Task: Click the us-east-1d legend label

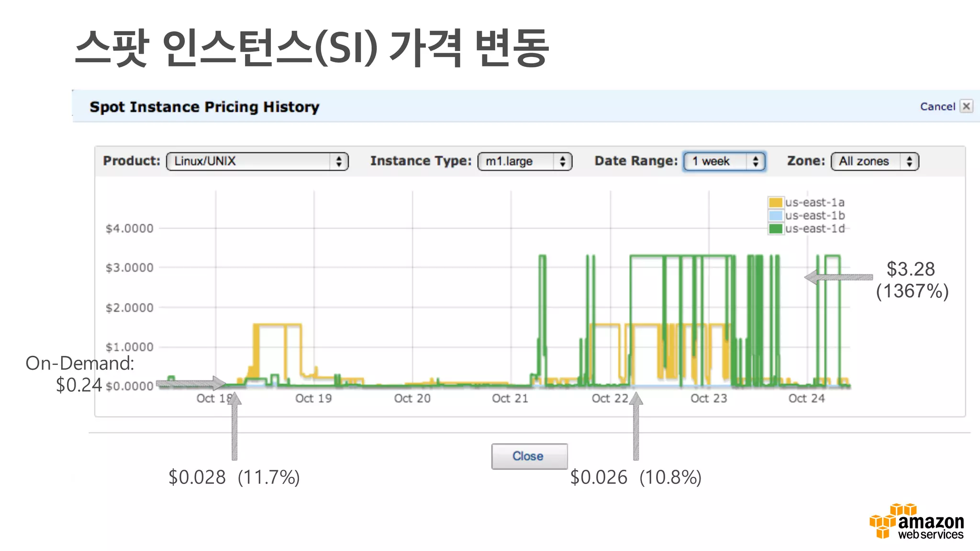Action: pyautogui.click(x=815, y=229)
